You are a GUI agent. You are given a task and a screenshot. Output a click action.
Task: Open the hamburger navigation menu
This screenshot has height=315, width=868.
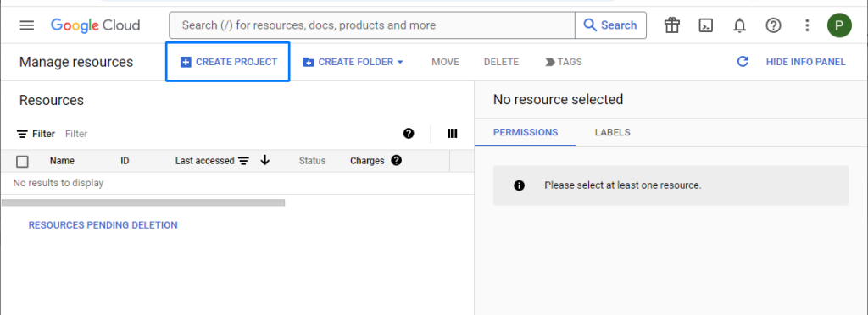[26, 25]
